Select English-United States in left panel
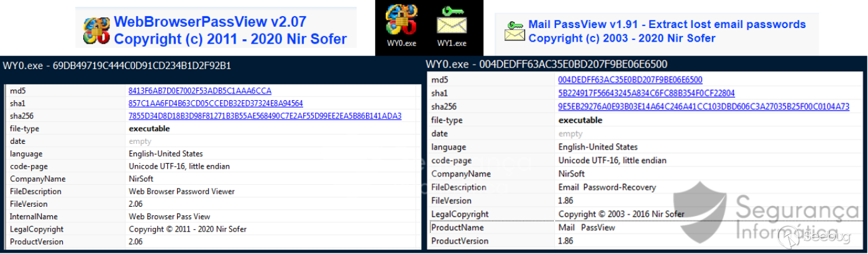 tap(166, 153)
